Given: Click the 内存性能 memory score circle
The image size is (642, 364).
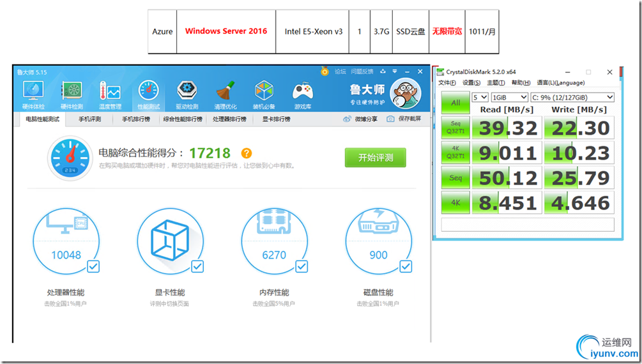Looking at the screenshot, I should (x=274, y=241).
